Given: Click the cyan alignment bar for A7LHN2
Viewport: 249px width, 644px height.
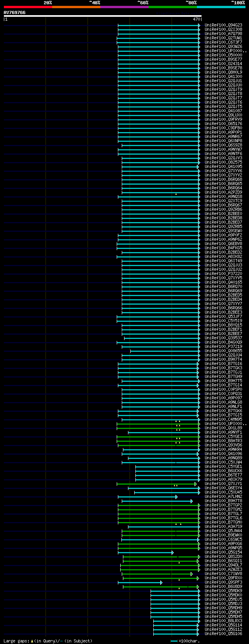Looking at the screenshot, I should pos(148,497).
